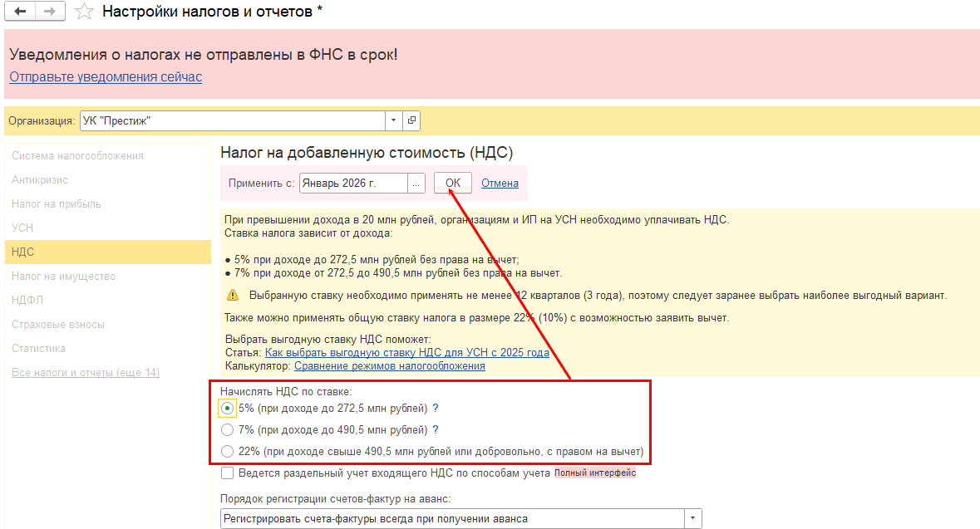Image resolution: width=980 pixels, height=529 pixels.
Task: Expand 'Все налоги и отчеты (еще 14)' list
Action: coord(86,372)
